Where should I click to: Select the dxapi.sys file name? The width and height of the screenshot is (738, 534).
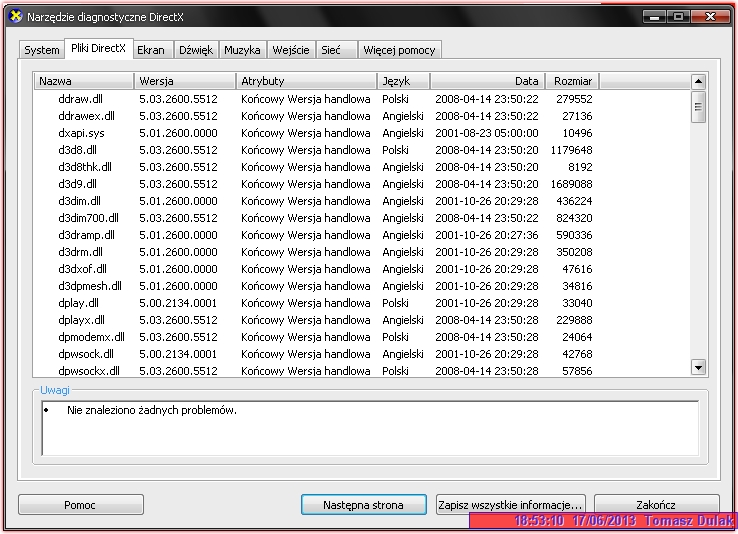coord(81,133)
